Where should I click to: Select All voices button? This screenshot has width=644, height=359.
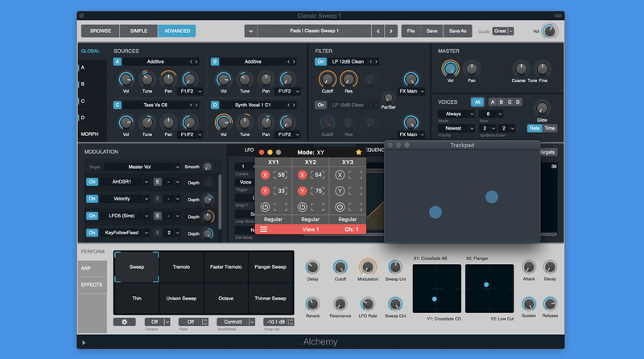pos(477,102)
